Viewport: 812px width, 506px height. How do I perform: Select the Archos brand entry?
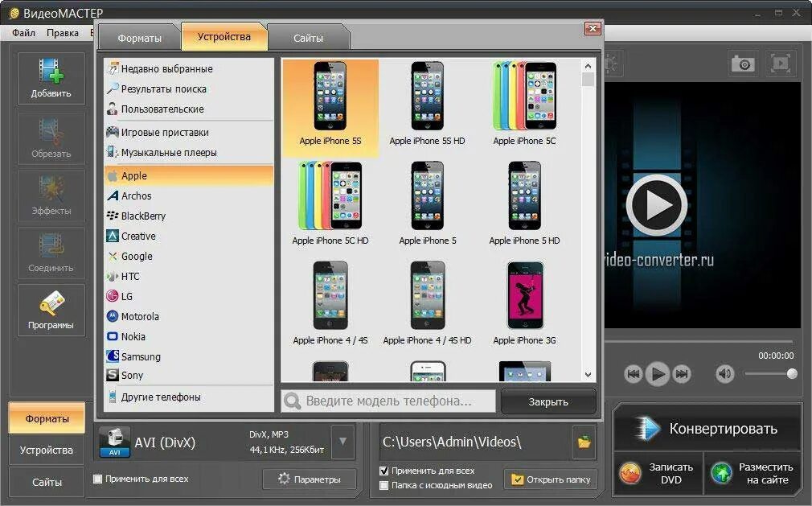pos(188,195)
